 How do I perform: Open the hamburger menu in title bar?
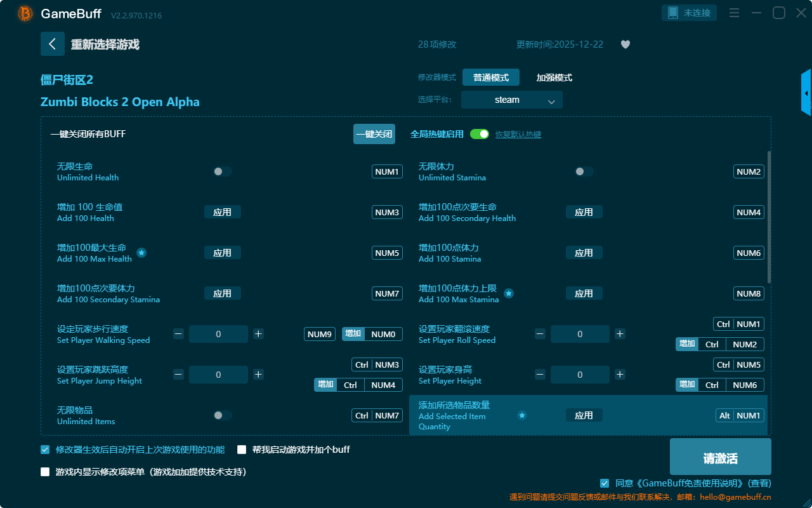pos(734,13)
